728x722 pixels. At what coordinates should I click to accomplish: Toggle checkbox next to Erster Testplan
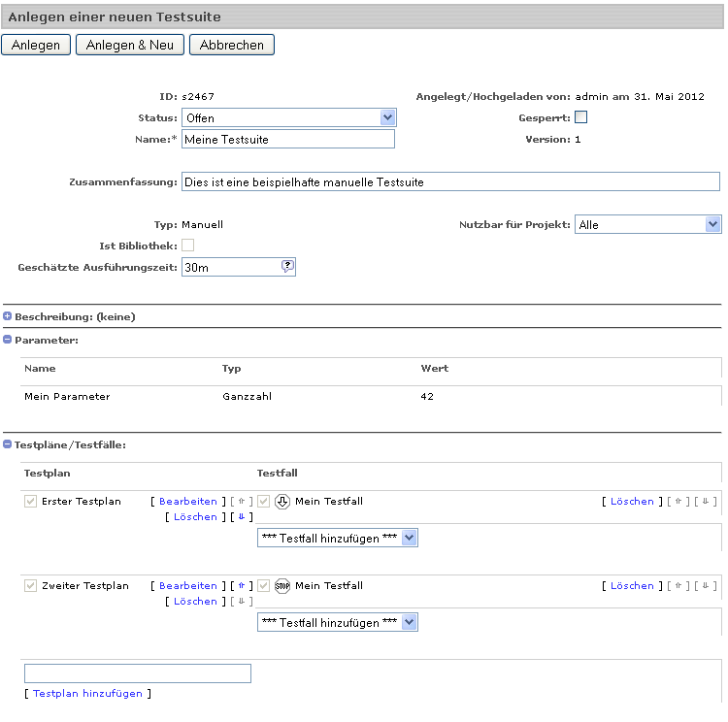coord(31,502)
